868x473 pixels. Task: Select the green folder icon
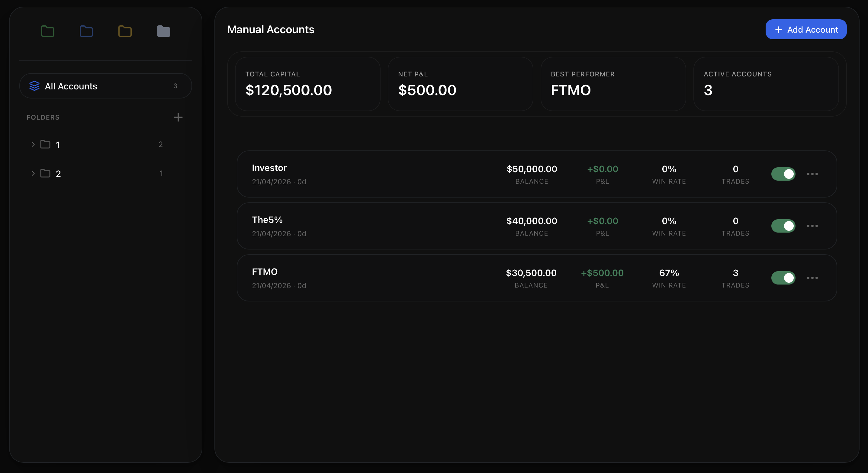47,31
